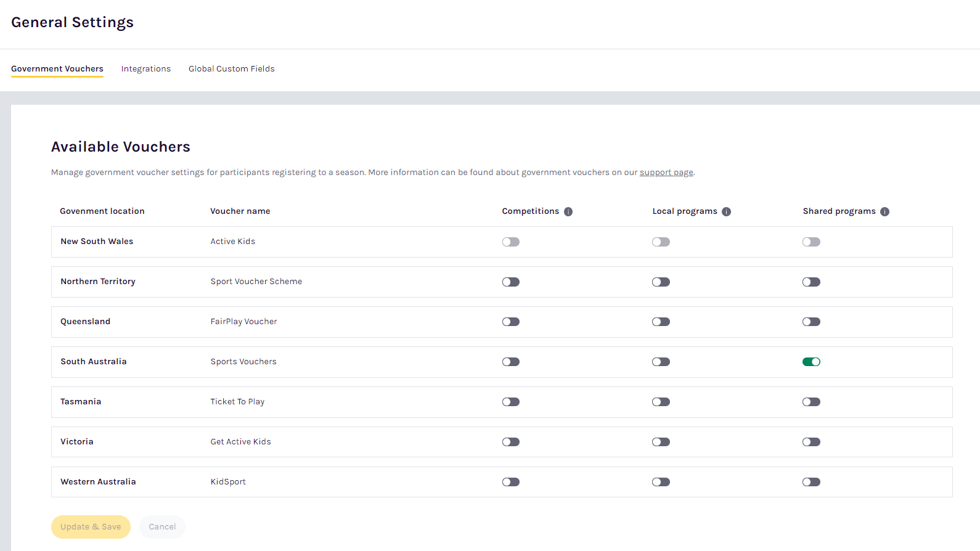Enable Tasmania Local programs toggle
The width and height of the screenshot is (980, 551).
coord(661,402)
